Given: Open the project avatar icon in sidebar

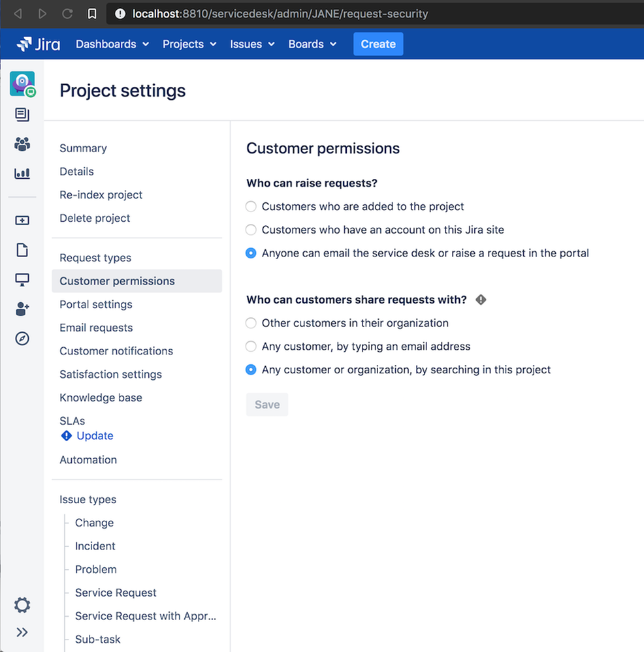Looking at the screenshot, I should coord(22,84).
